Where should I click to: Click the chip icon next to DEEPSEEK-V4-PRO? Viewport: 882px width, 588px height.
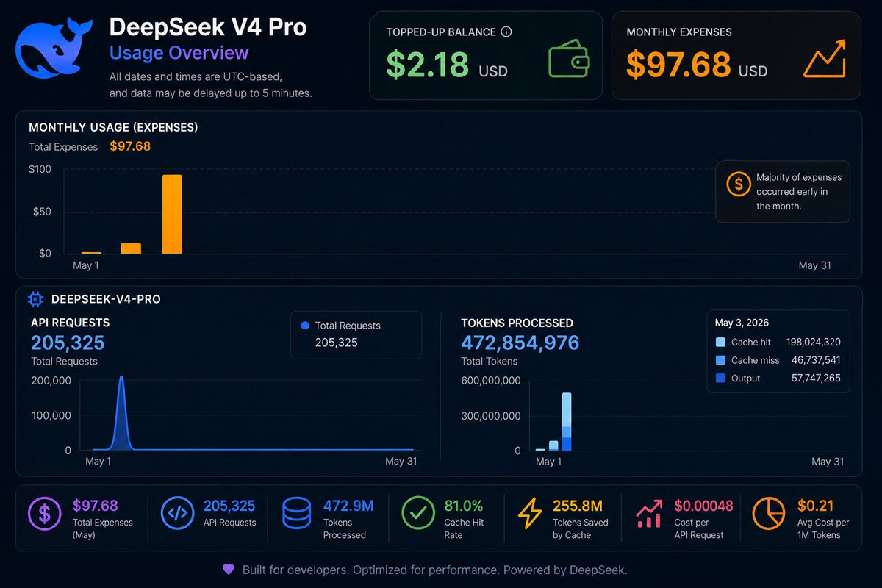click(x=35, y=299)
